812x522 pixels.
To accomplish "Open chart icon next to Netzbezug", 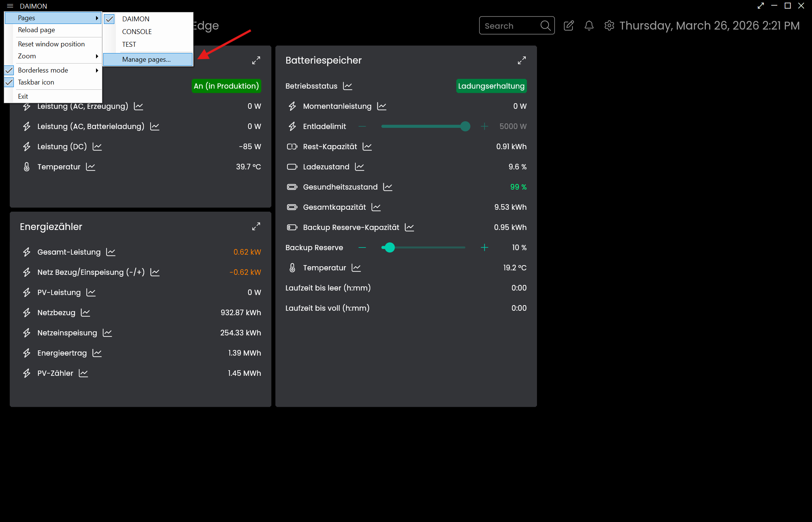I will 86,313.
